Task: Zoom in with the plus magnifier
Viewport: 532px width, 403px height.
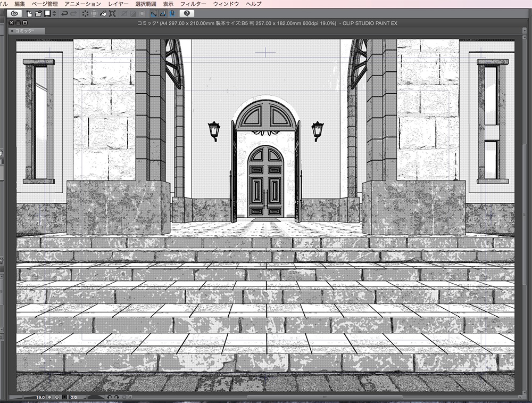Action: pos(57,397)
